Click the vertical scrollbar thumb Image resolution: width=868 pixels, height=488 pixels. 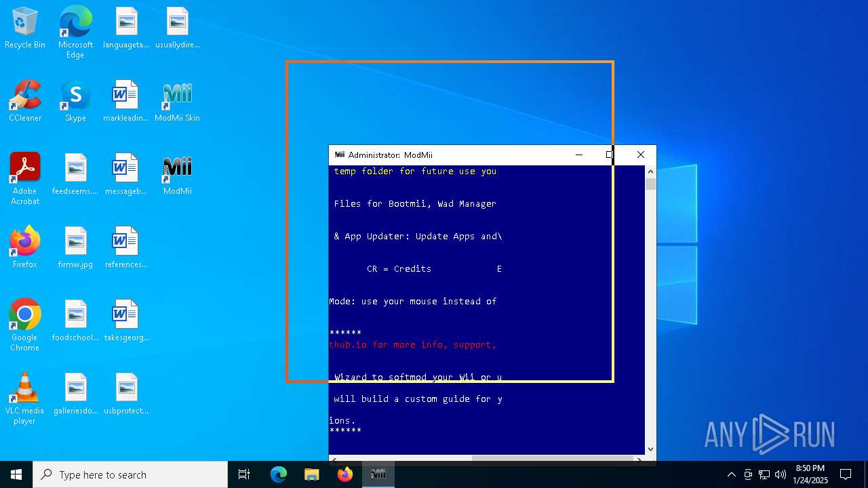(x=650, y=184)
